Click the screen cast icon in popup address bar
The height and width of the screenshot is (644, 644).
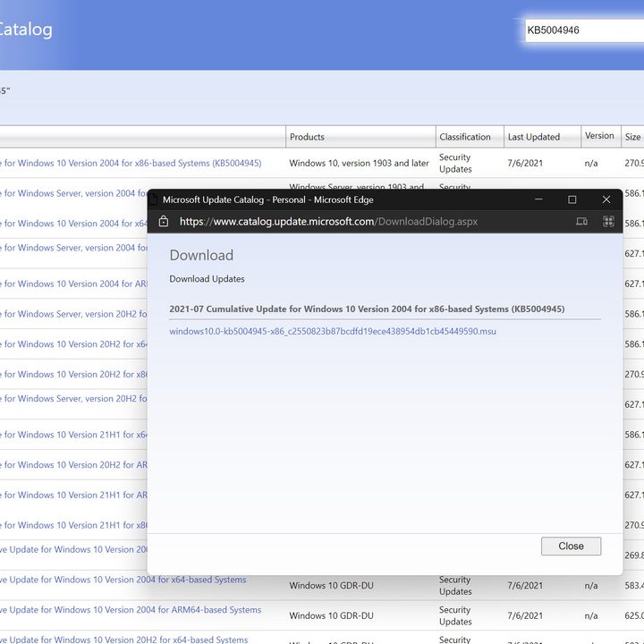click(x=581, y=222)
